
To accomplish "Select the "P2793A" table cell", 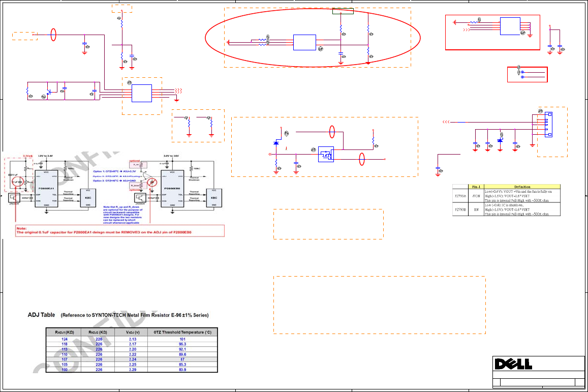I will tap(460, 196).
